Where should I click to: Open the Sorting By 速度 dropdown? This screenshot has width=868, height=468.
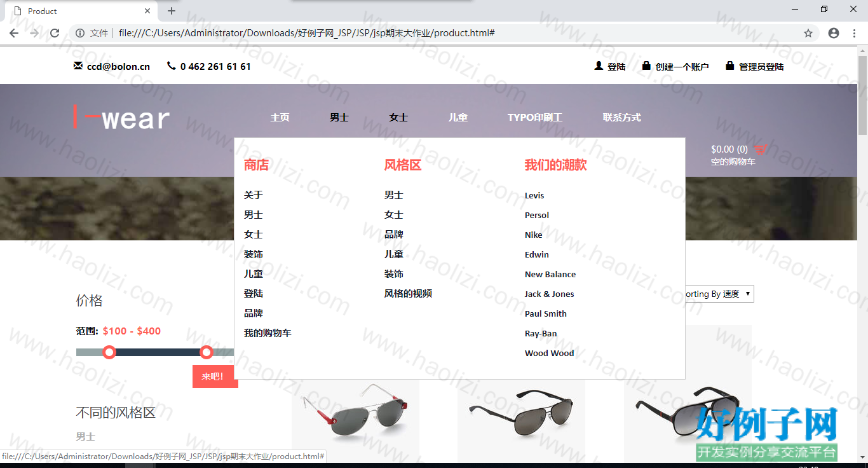(x=717, y=294)
